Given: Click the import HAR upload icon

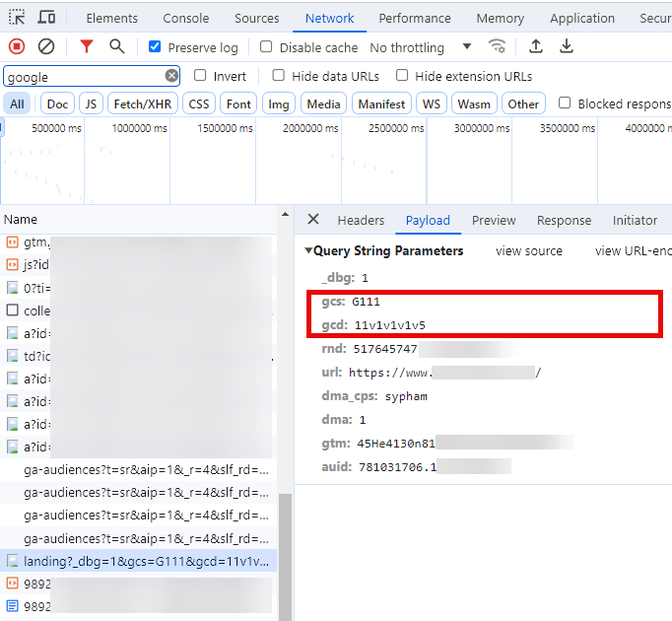Looking at the screenshot, I should (536, 46).
